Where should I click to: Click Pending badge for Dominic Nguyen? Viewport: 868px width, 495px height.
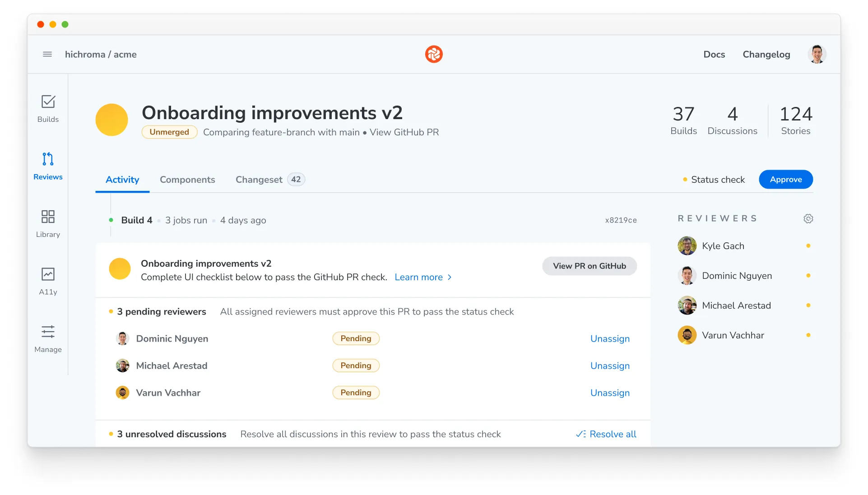[356, 338]
